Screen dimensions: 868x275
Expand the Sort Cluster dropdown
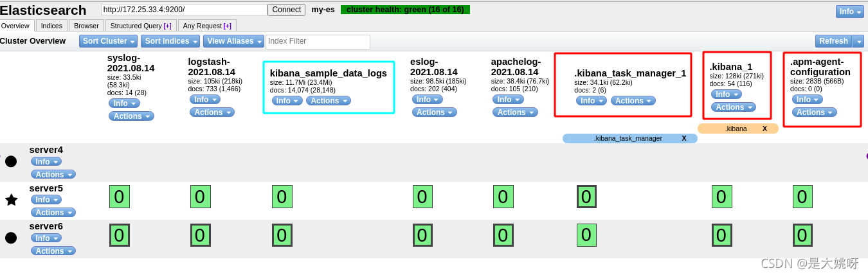pos(109,41)
